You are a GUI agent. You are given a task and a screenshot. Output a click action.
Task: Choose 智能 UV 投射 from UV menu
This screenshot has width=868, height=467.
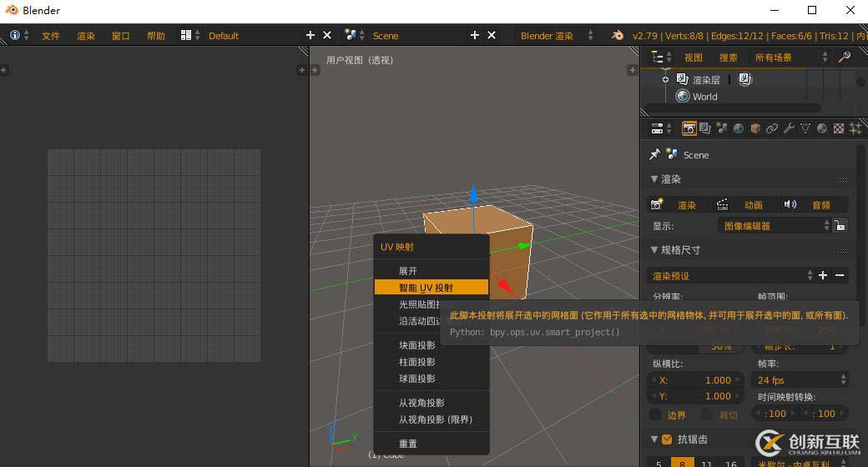(430, 288)
